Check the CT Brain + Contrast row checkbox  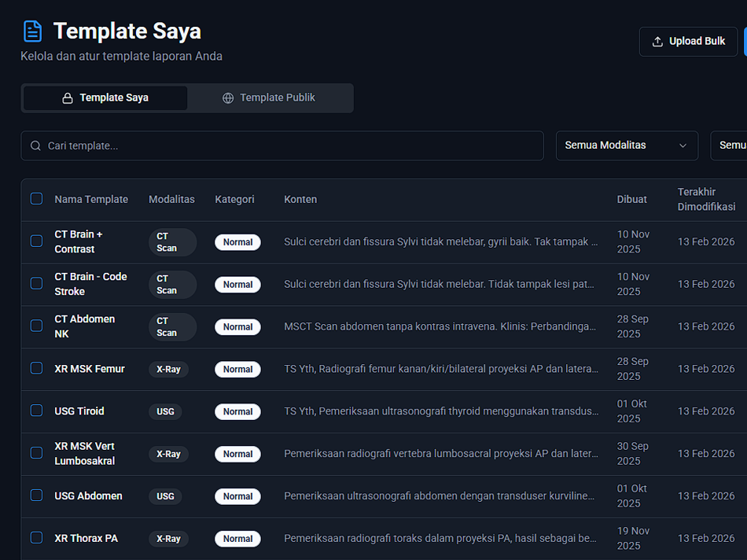point(37,241)
